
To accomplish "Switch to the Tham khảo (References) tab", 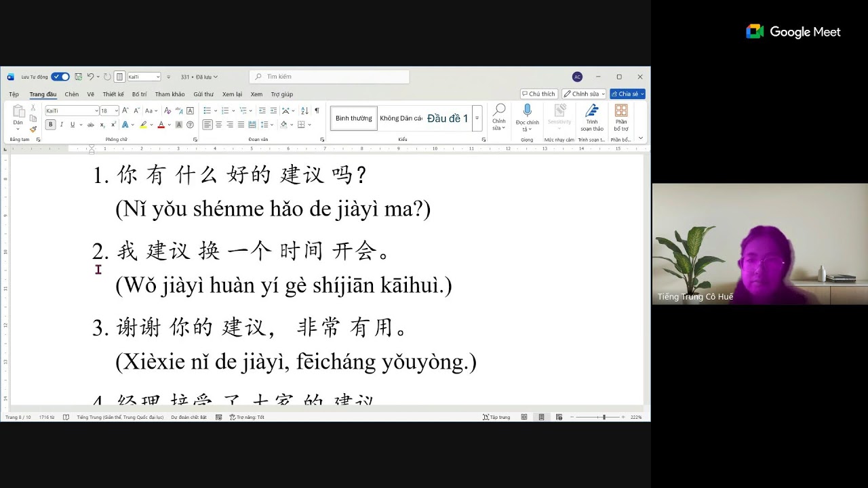I will click(170, 94).
